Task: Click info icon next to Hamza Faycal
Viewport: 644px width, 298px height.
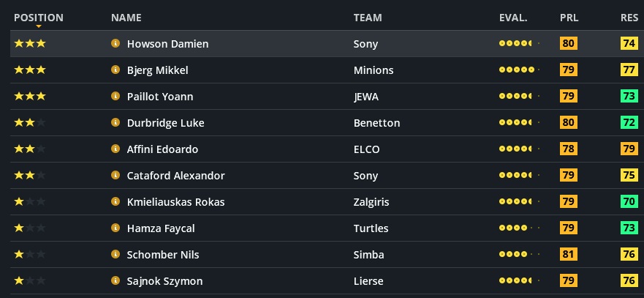Action: coord(115,228)
